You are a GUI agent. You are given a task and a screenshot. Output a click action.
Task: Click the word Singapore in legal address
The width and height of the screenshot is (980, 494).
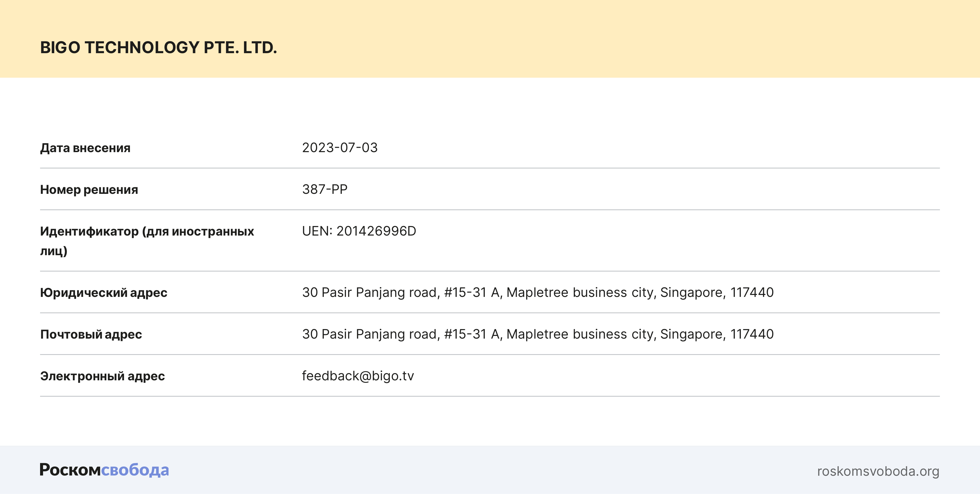point(691,293)
